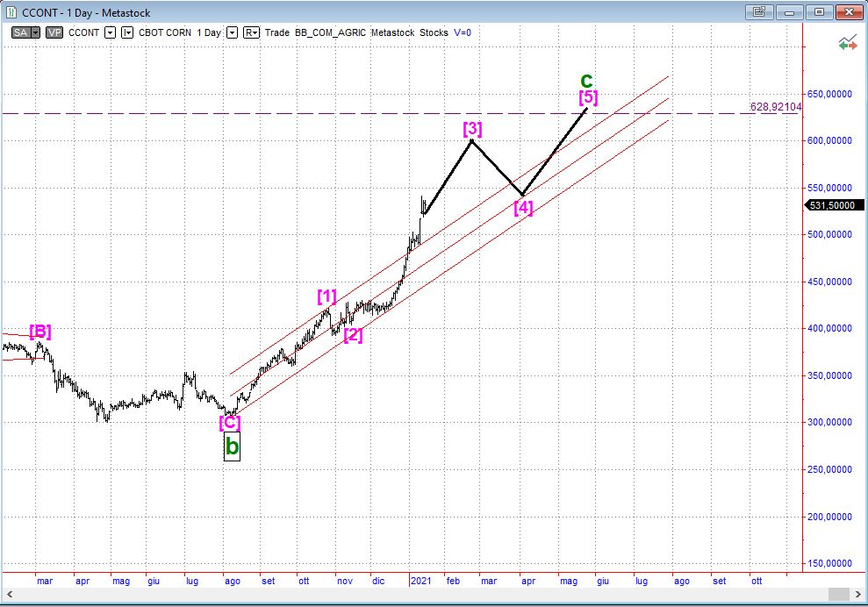Select the [3] wave label
This screenshot has height=607, width=868.
(472, 129)
